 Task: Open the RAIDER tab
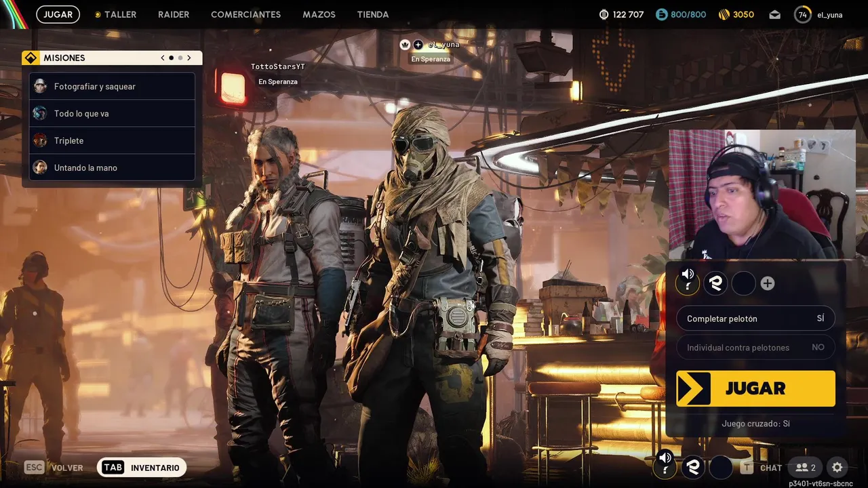(x=174, y=14)
